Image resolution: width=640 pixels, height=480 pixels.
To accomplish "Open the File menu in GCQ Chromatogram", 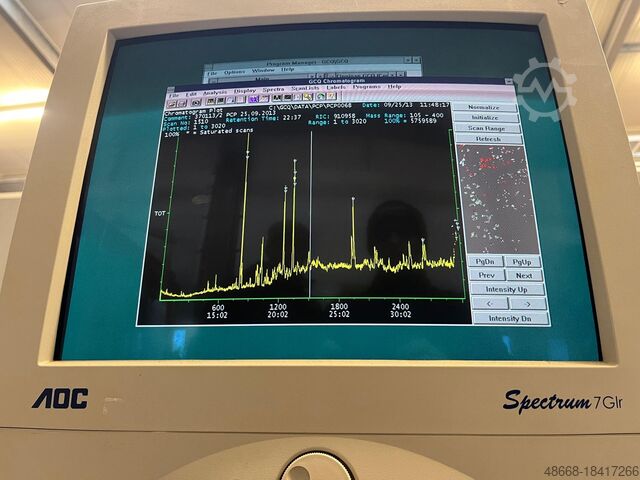I will (174, 95).
